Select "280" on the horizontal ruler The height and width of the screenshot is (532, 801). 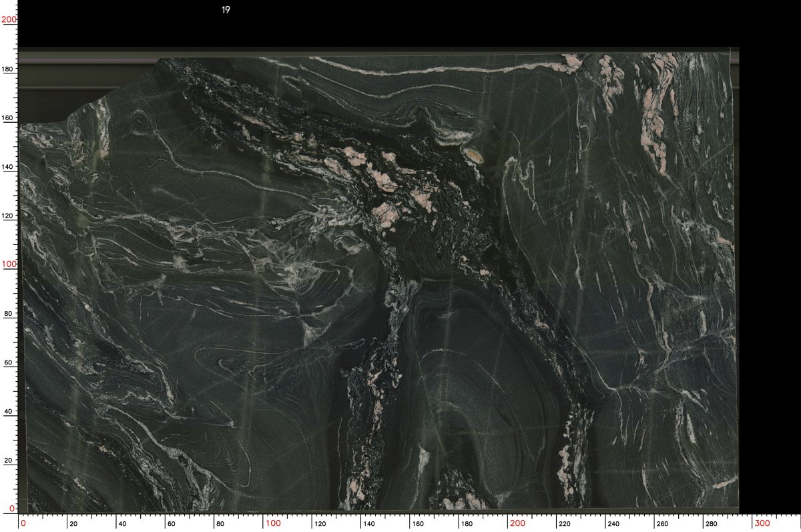tap(710, 524)
